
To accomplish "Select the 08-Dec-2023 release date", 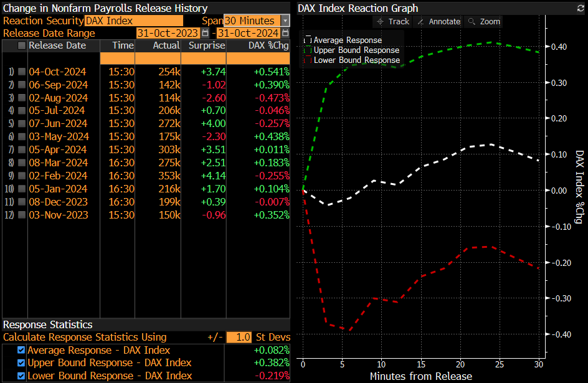I will (x=58, y=202).
